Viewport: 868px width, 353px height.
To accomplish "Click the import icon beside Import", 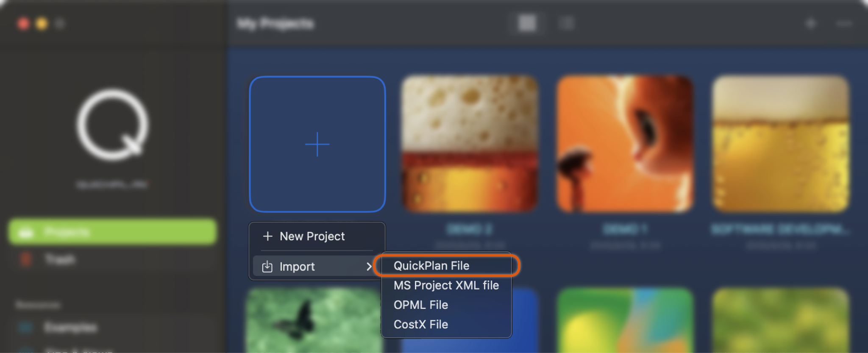I will tap(267, 267).
